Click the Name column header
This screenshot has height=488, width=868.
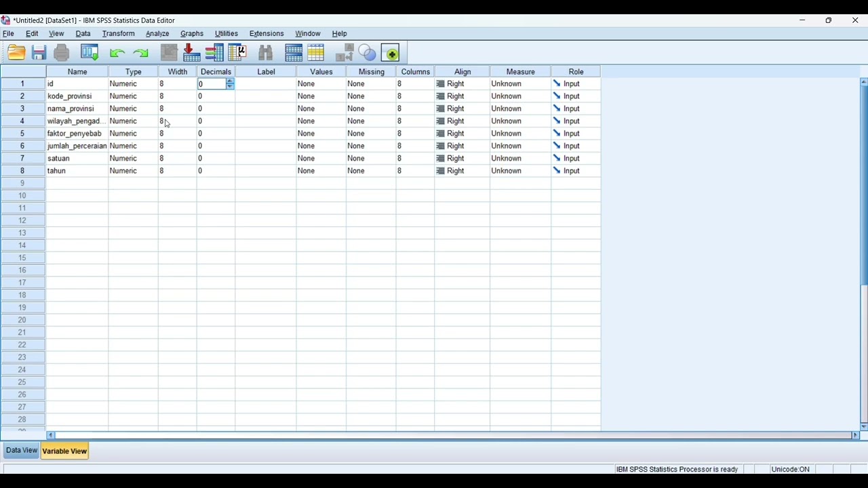coord(77,72)
